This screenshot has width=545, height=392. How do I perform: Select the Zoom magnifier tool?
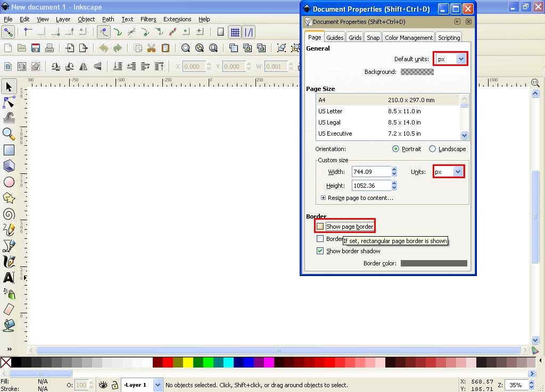coord(9,134)
